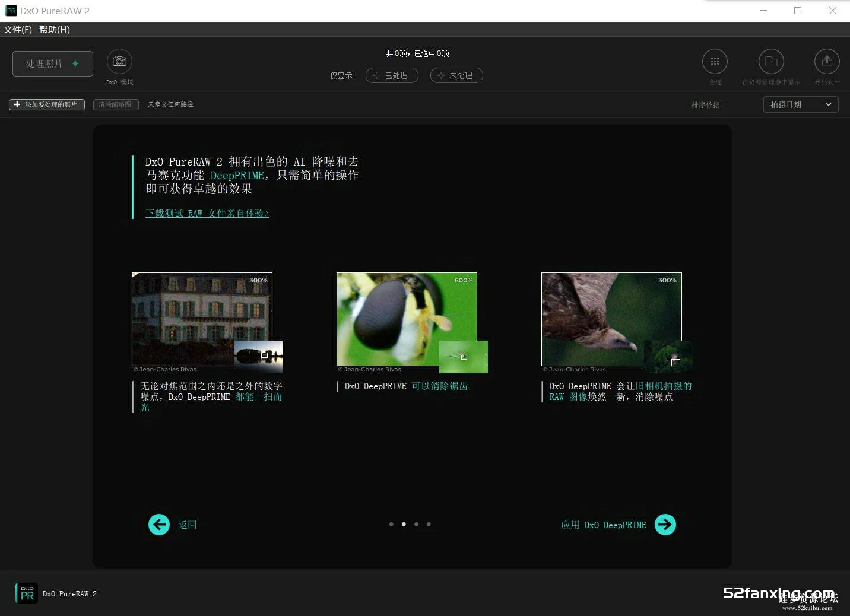Open the DxO modules camera icon
The height and width of the screenshot is (616, 850).
click(x=119, y=61)
